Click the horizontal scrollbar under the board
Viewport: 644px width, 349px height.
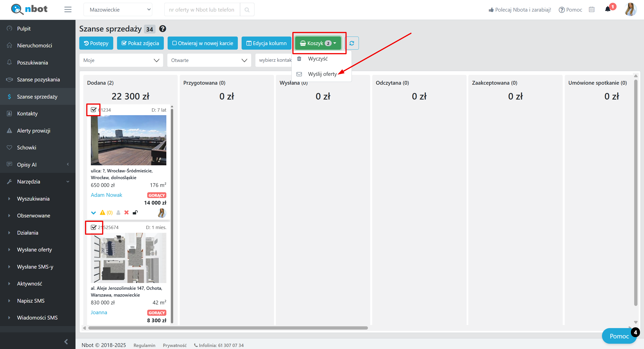click(228, 328)
